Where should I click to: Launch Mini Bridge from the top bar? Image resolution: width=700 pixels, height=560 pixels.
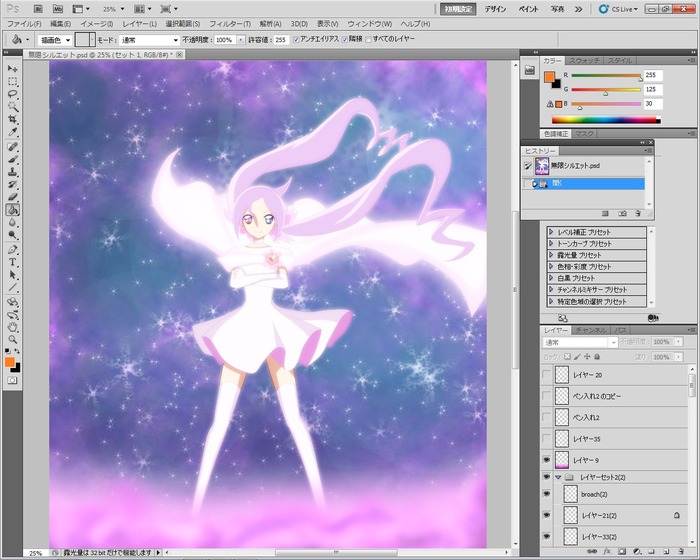pyautogui.click(x=58, y=8)
